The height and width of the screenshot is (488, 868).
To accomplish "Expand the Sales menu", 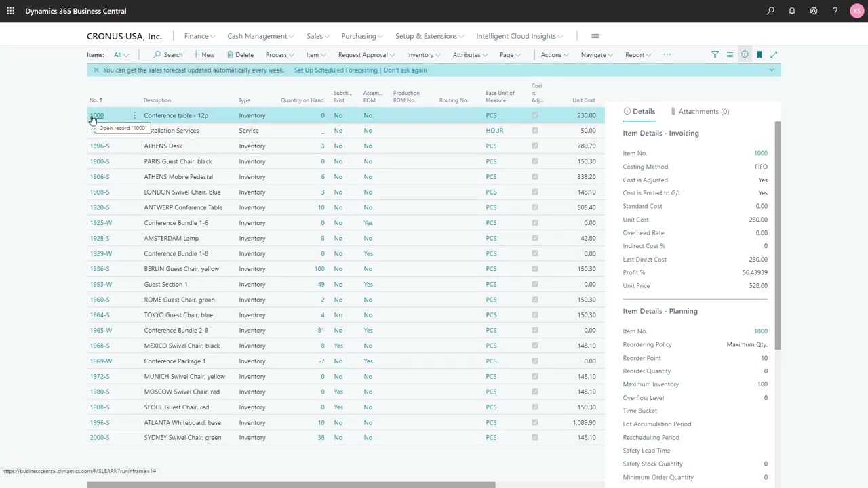I will 317,36.
